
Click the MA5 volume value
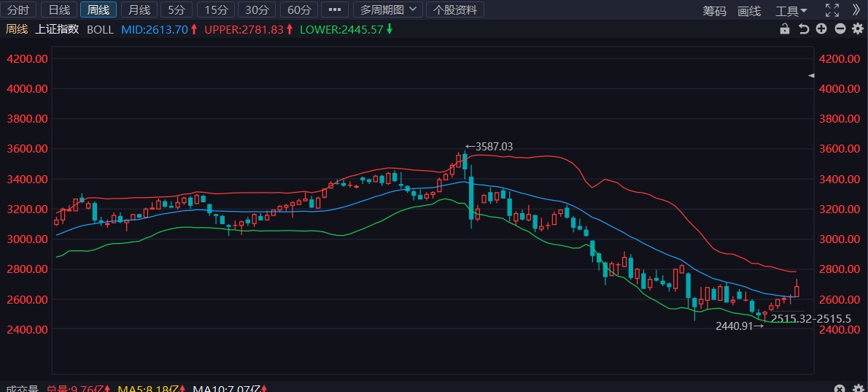tap(150, 388)
